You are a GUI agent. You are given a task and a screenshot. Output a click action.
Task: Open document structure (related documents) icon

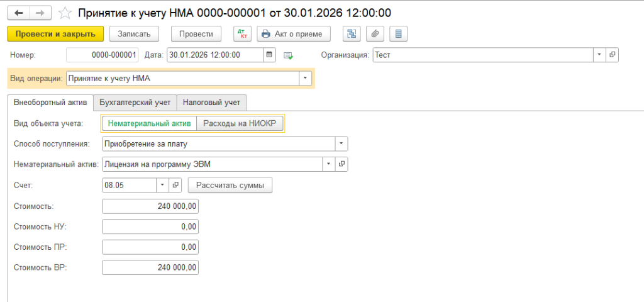click(x=352, y=34)
